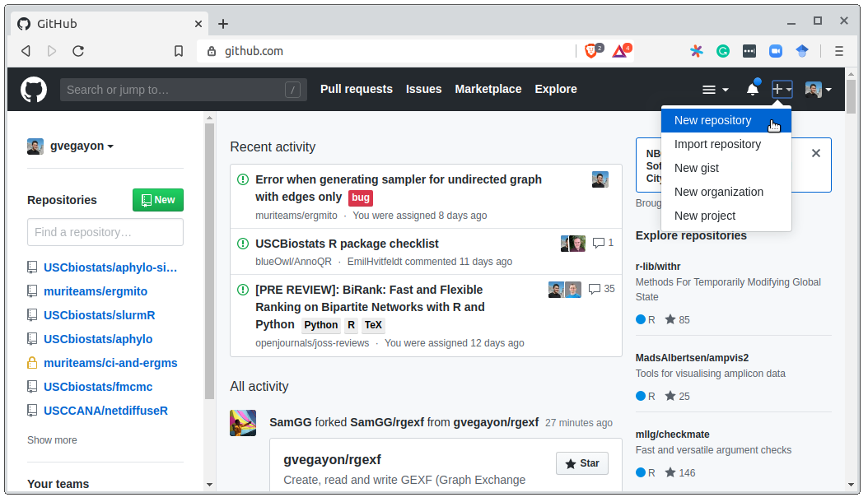Click the Search or jump to field
The image size is (868, 502).
183,90
